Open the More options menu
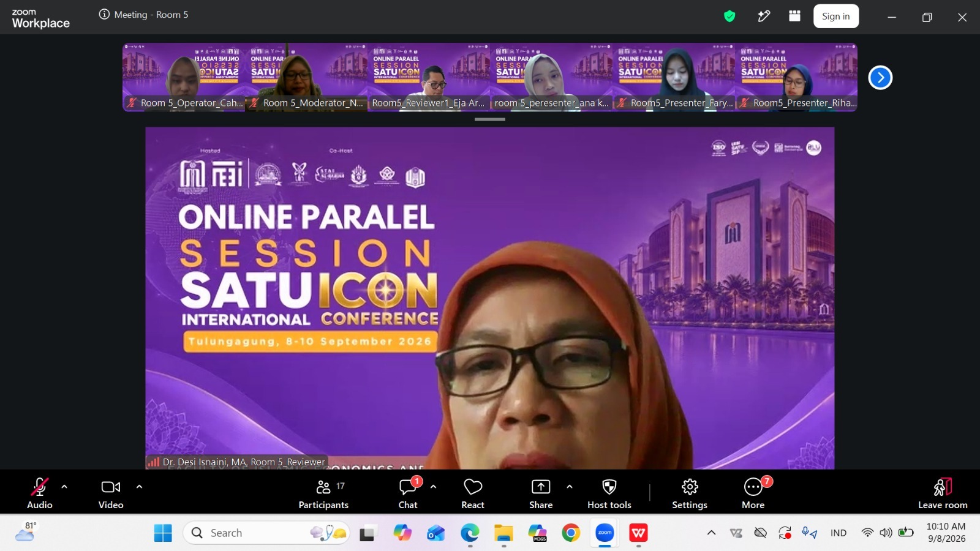The height and width of the screenshot is (551, 980). (x=753, y=493)
